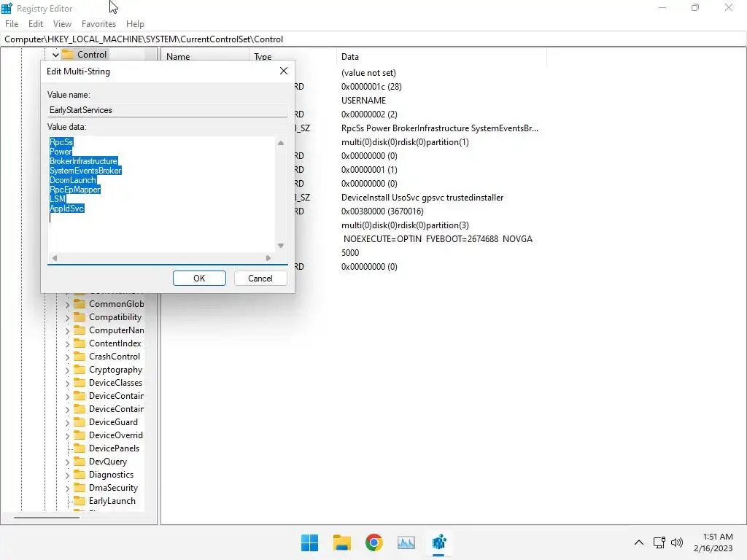Image resolution: width=747 pixels, height=560 pixels.
Task: Click the scroll-left arrow in Value data
Action: coord(55,258)
